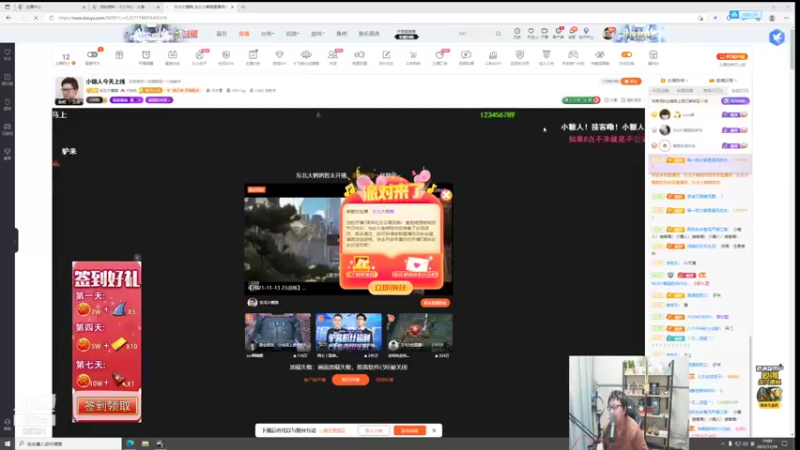Toggle the orange switch in streamer toolbar
This screenshot has height=450, width=800.
coord(627,55)
